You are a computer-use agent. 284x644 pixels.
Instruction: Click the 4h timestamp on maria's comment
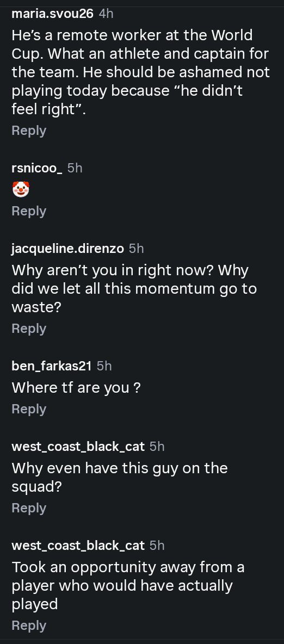click(x=106, y=14)
